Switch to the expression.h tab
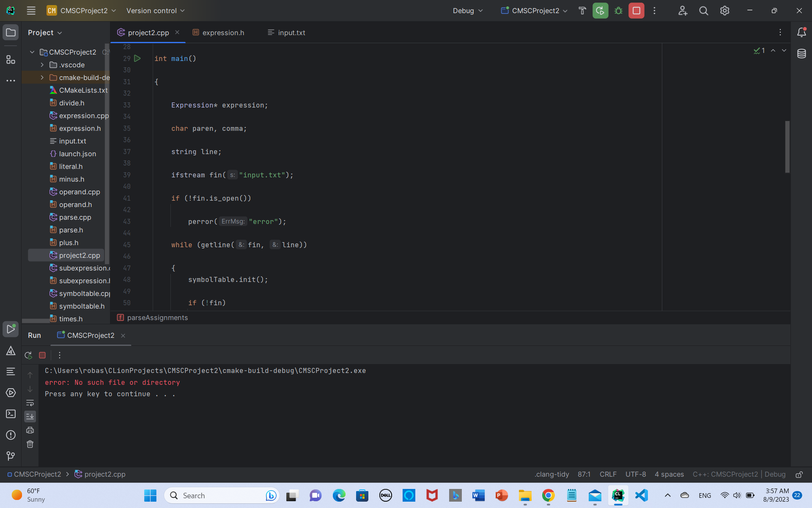The image size is (812, 508). pyautogui.click(x=223, y=33)
